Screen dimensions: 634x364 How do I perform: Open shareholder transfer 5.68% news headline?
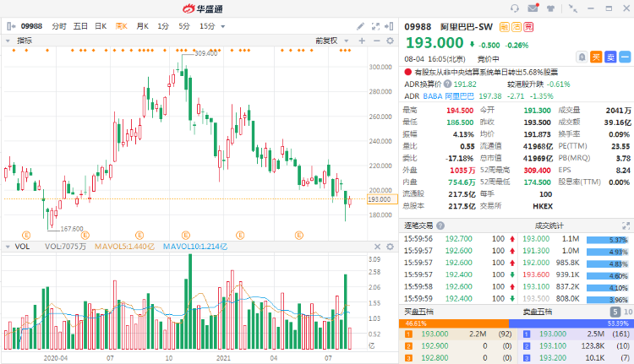[486, 72]
